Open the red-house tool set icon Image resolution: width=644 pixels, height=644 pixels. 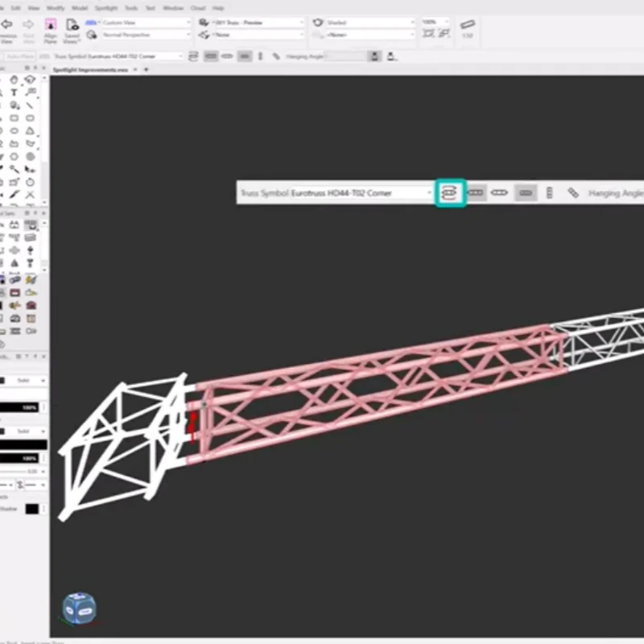(x=31, y=305)
